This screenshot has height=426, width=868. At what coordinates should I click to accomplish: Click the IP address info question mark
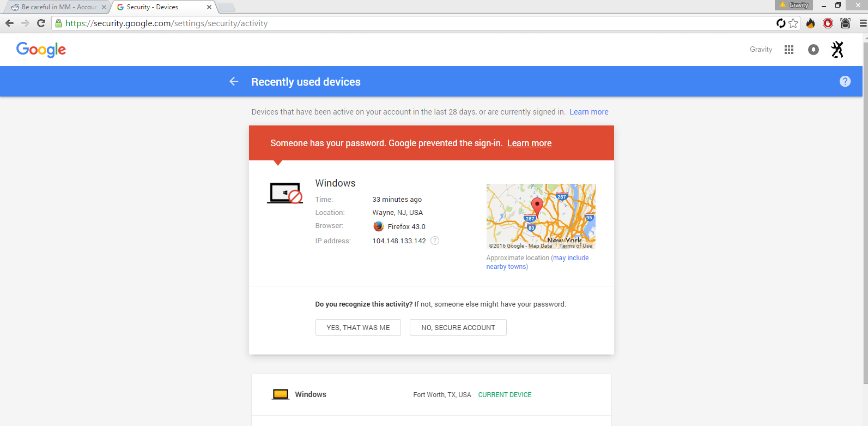click(x=435, y=241)
